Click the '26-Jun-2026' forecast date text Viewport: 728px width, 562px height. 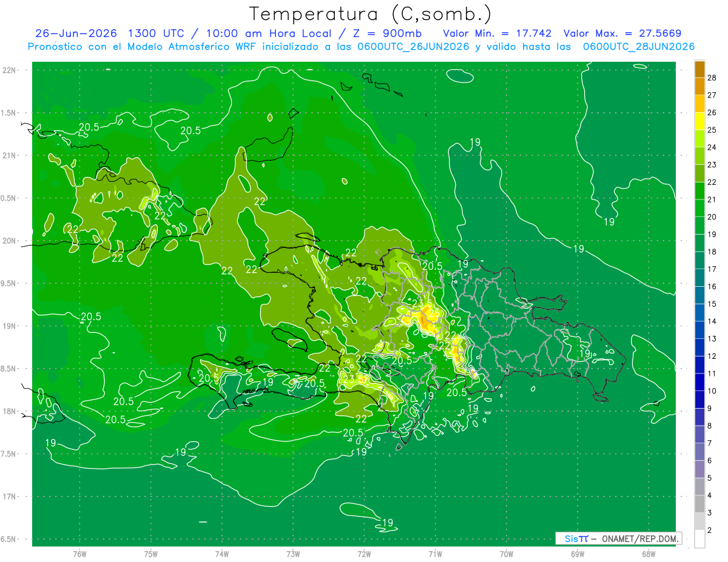76,33
